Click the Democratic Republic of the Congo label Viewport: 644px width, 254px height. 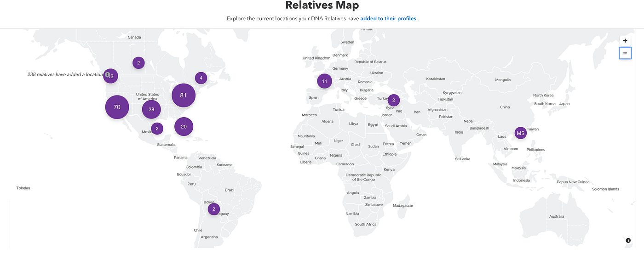(363, 177)
